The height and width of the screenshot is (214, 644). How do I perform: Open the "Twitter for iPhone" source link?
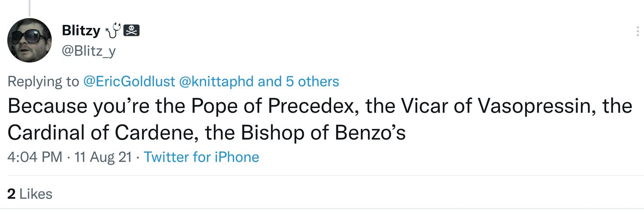coord(201,157)
